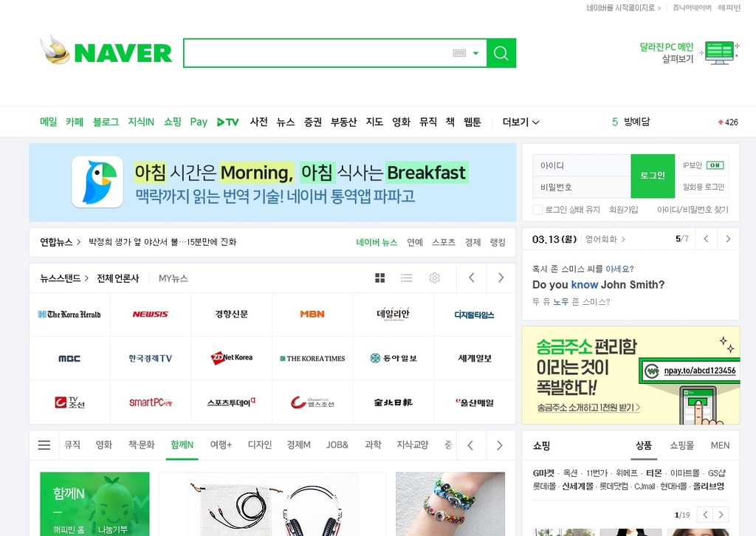Open the on-screen keyboard icon in search box

pyautogui.click(x=459, y=53)
